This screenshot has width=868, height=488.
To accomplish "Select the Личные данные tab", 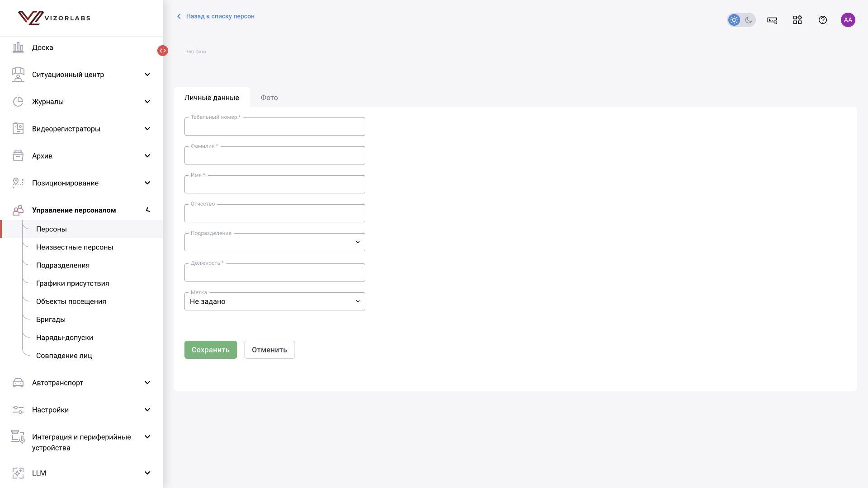I will click(x=212, y=98).
